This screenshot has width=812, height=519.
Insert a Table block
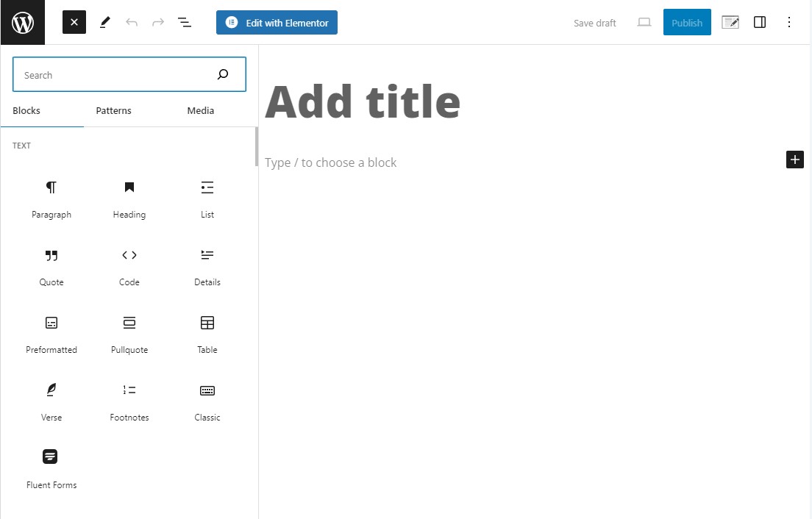pos(207,335)
